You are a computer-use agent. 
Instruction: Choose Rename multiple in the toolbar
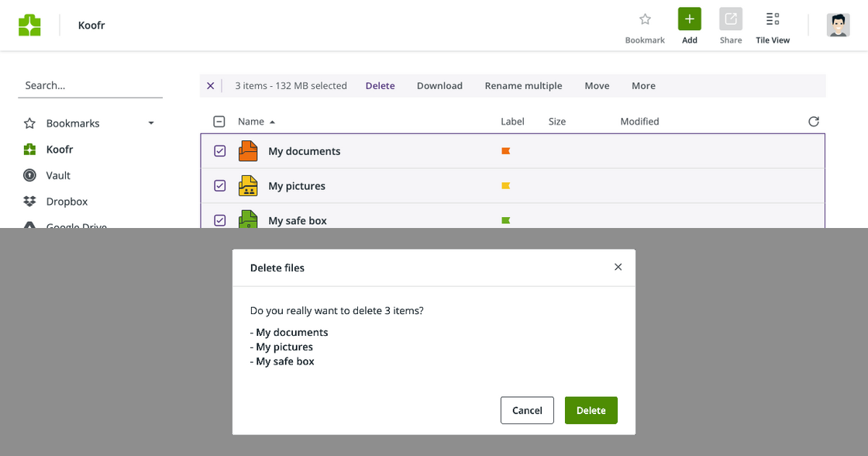(x=524, y=86)
